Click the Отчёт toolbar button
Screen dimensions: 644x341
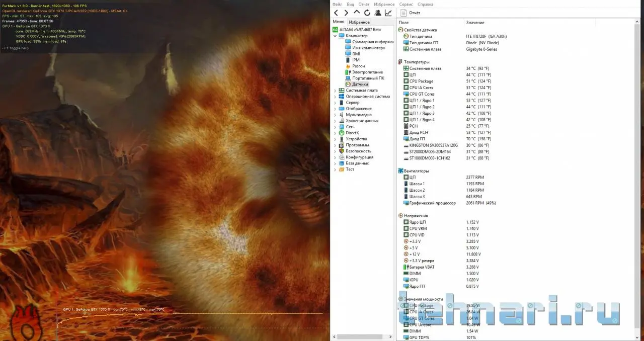410,13
